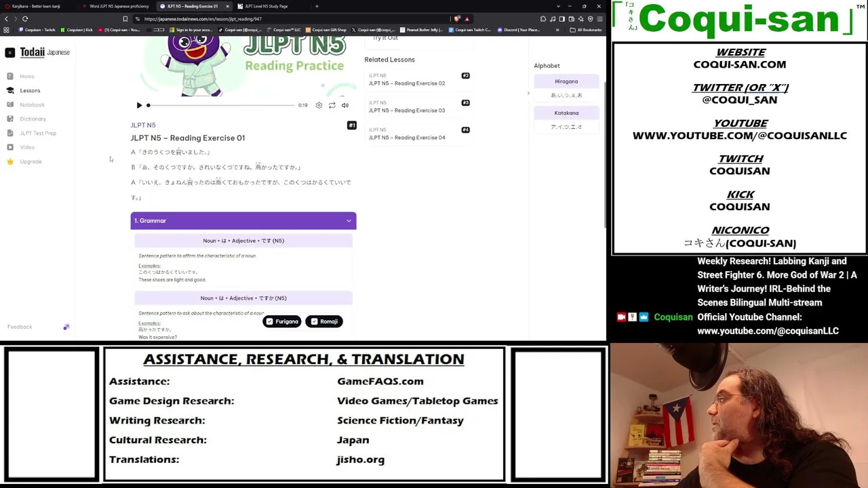
Task: Click the Feedback link
Action: pos(20,327)
